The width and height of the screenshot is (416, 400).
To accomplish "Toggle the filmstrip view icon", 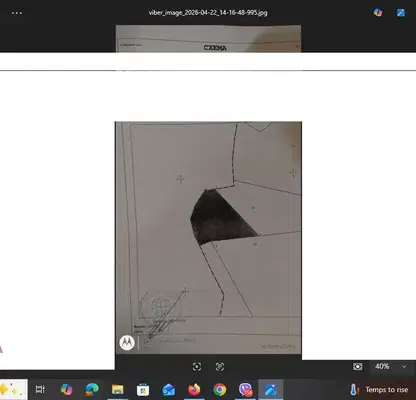I will [x=358, y=367].
